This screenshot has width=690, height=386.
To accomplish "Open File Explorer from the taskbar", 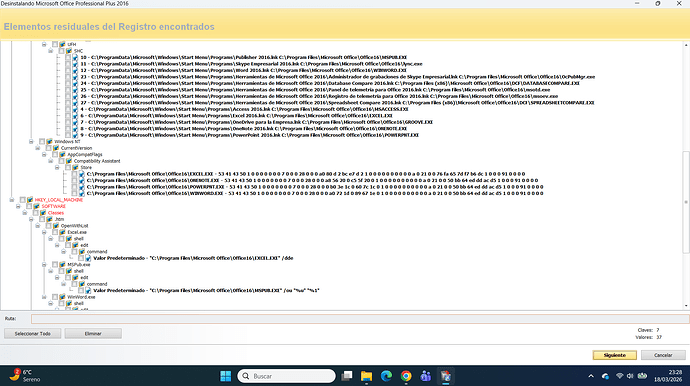I will coord(366,376).
